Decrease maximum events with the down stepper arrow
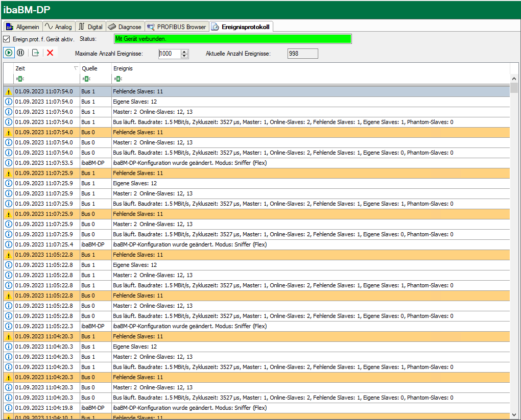The width and height of the screenshot is (521, 420). pos(184,56)
